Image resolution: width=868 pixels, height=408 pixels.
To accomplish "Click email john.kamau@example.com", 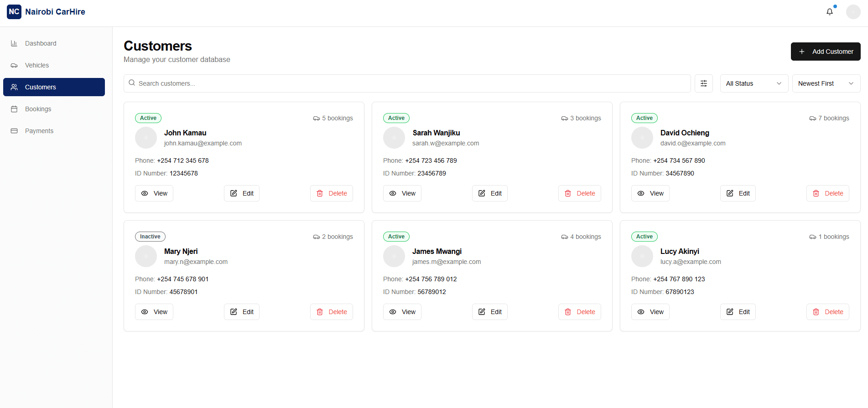I will pyautogui.click(x=203, y=143).
